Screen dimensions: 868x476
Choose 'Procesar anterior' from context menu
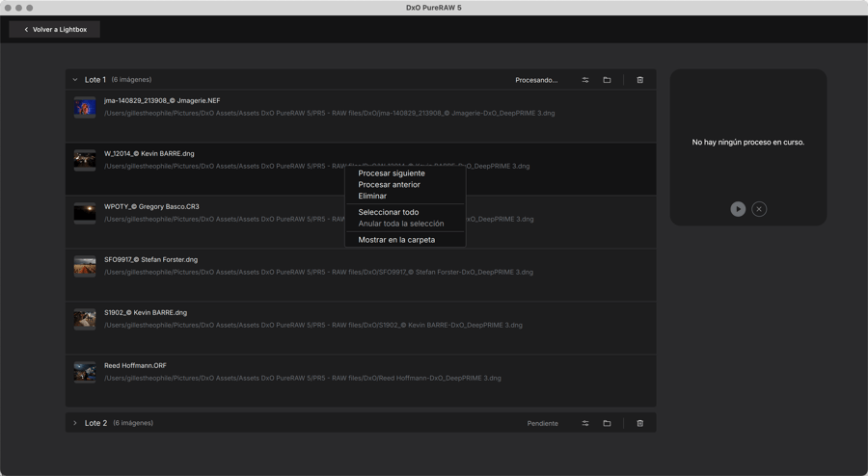coord(390,185)
